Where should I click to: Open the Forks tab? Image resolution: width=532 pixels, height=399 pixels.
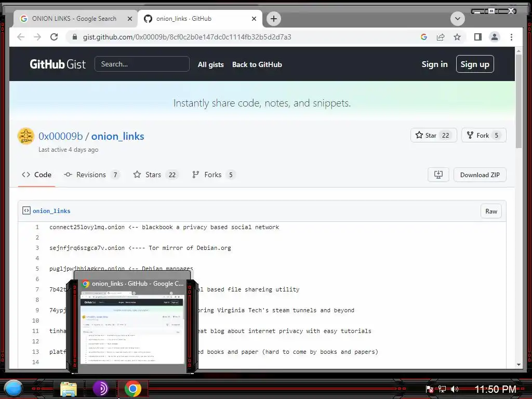tap(214, 175)
